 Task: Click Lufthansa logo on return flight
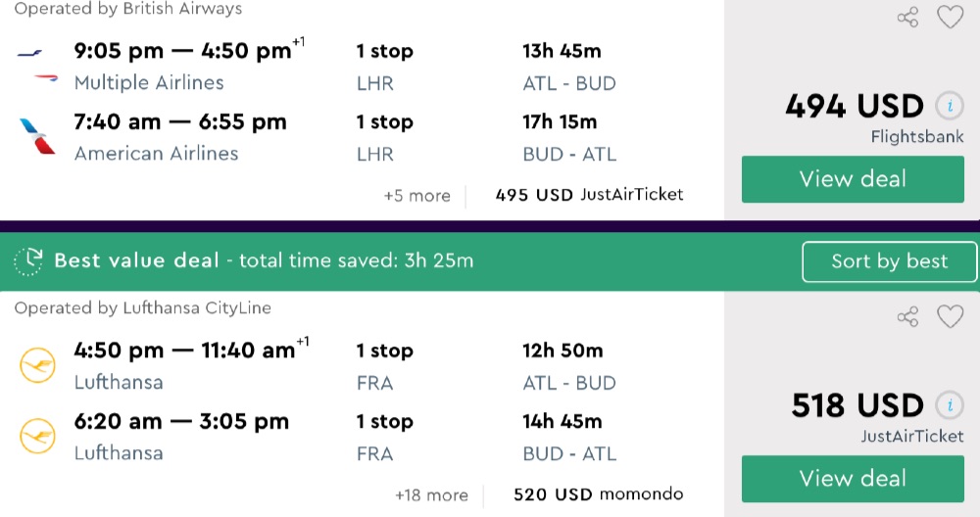[x=38, y=436]
